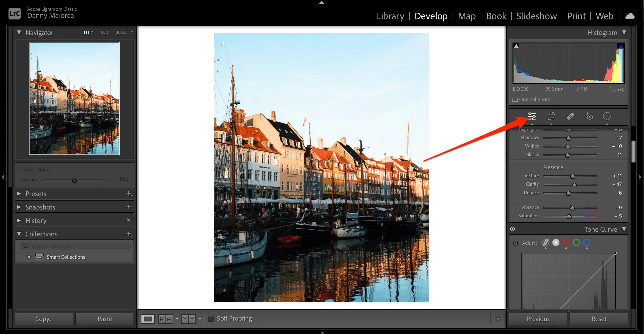Click the Previous button
The width and height of the screenshot is (644, 334).
(538, 319)
